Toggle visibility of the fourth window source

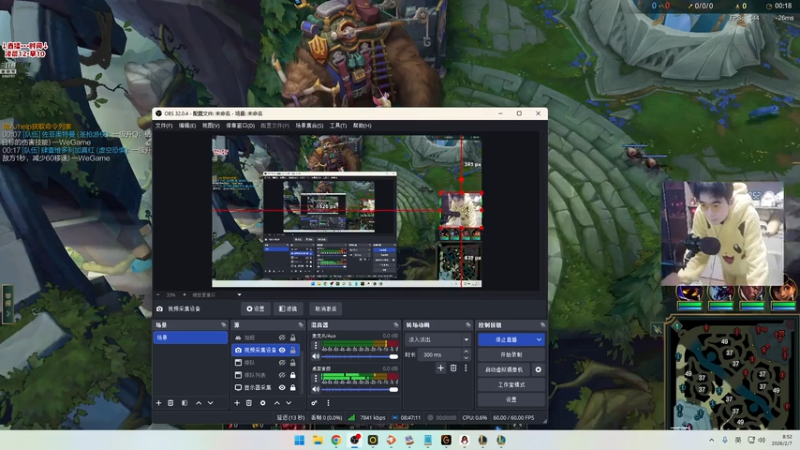point(282,375)
